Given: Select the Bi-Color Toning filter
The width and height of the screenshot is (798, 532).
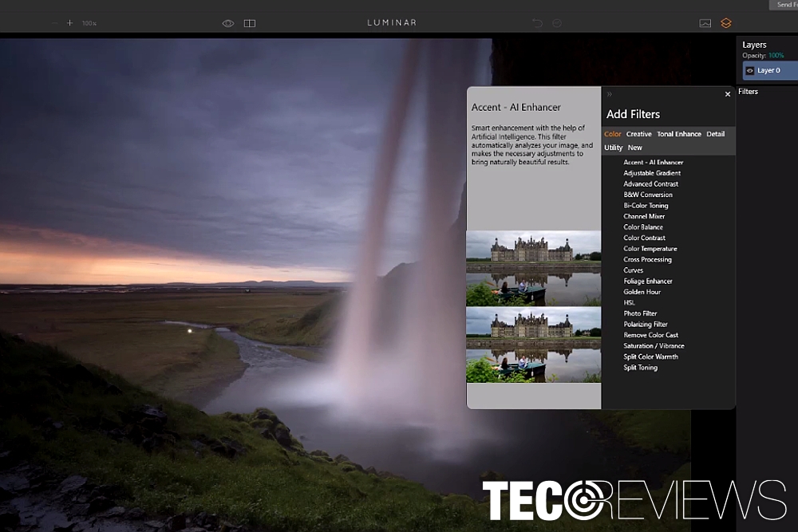Looking at the screenshot, I should [646, 206].
